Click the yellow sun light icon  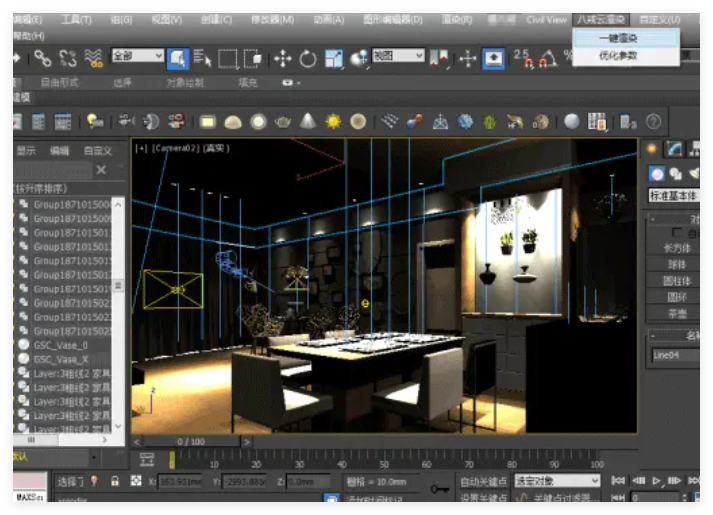tap(333, 121)
